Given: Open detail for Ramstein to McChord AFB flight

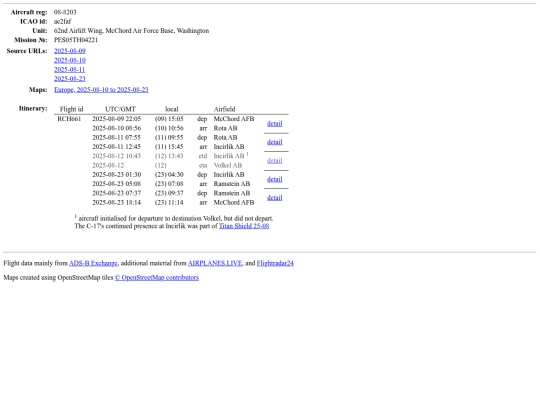Looking at the screenshot, I should (274, 198).
